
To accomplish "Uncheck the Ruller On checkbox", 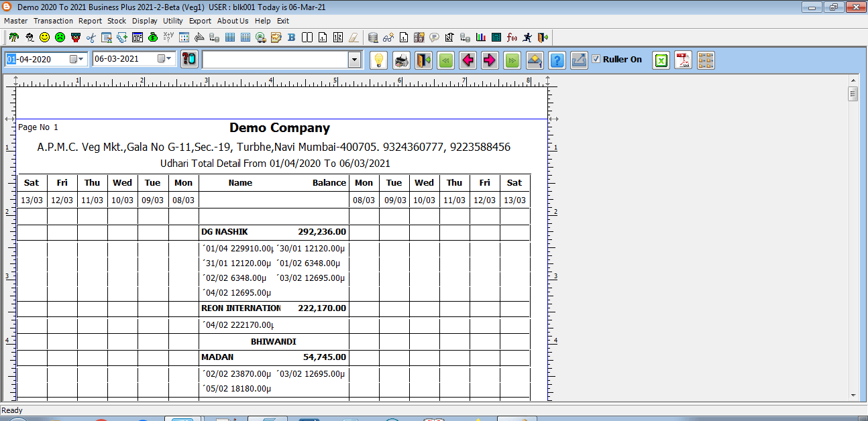I will [x=596, y=59].
